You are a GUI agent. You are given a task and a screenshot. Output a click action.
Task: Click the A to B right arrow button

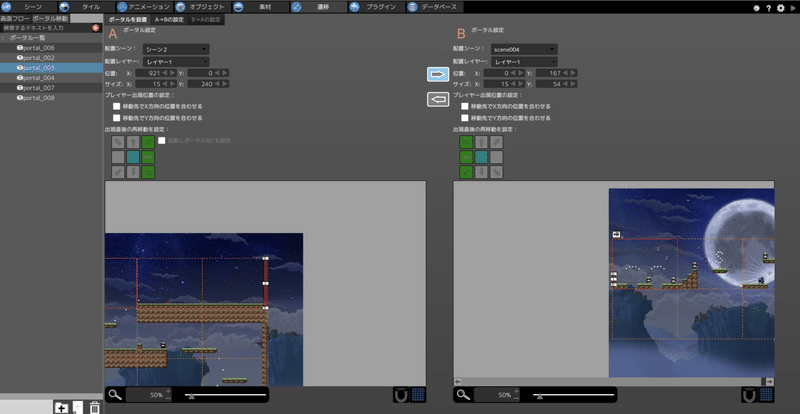point(438,75)
